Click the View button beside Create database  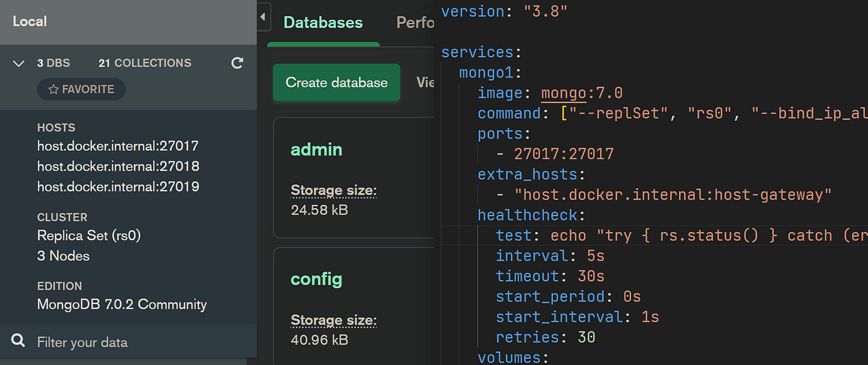(x=426, y=82)
